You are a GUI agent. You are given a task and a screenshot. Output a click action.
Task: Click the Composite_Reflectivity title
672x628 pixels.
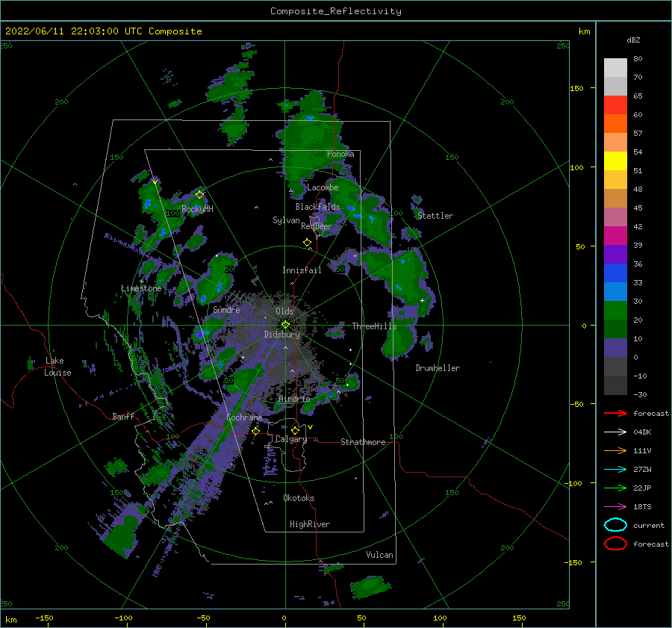pos(336,11)
